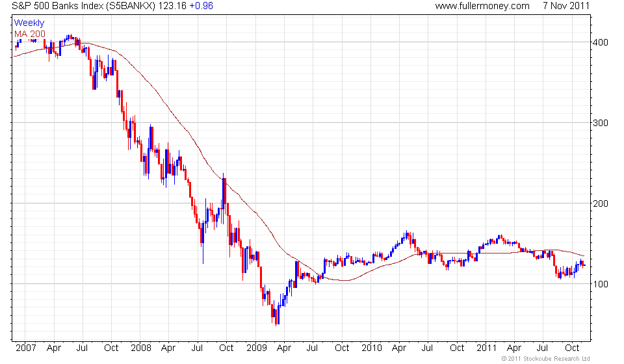
Task: Click the 'Apr' label after 2007
Action: [54, 348]
